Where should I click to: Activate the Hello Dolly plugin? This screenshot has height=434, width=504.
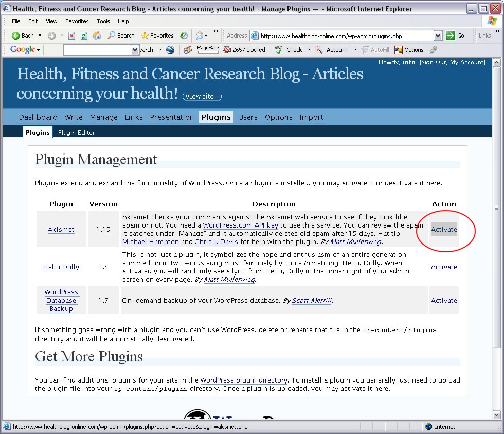click(x=443, y=267)
